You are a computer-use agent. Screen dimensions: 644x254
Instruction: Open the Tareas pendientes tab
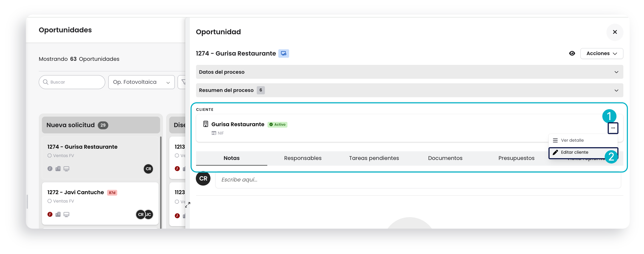(x=374, y=158)
